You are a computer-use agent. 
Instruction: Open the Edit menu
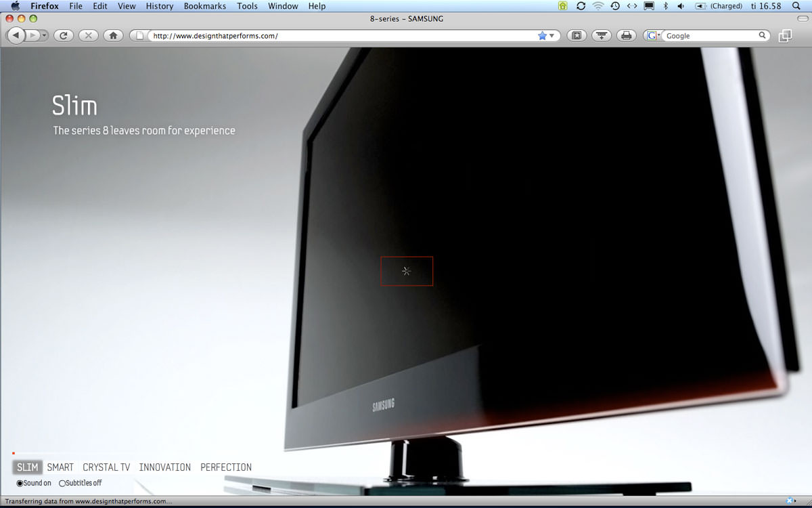(100, 6)
